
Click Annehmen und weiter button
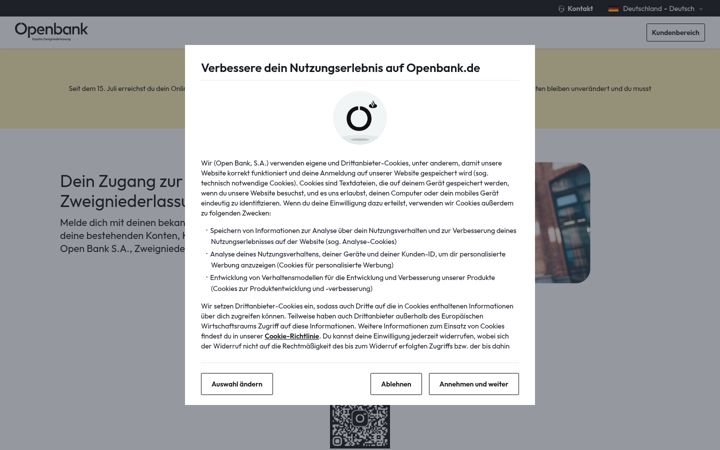(x=473, y=384)
